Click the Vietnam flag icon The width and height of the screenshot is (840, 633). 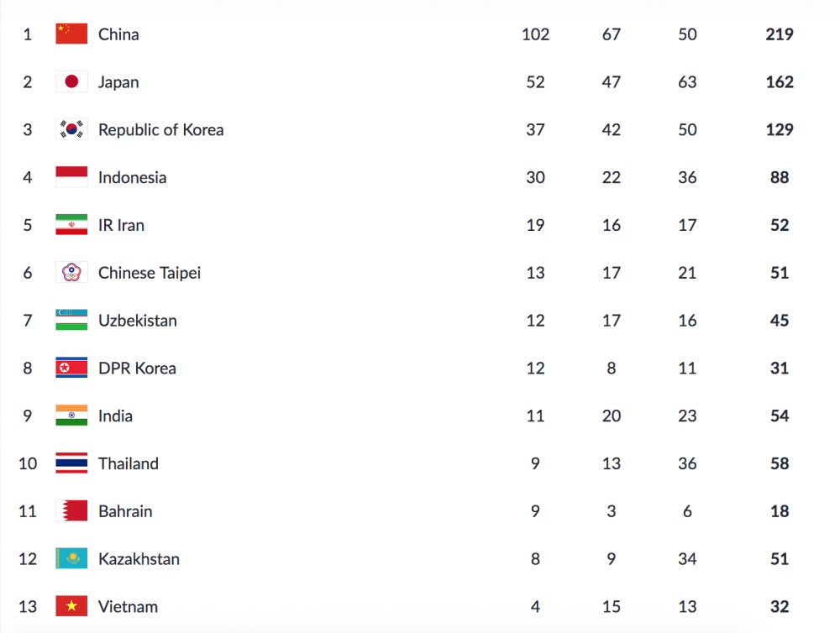click(71, 606)
